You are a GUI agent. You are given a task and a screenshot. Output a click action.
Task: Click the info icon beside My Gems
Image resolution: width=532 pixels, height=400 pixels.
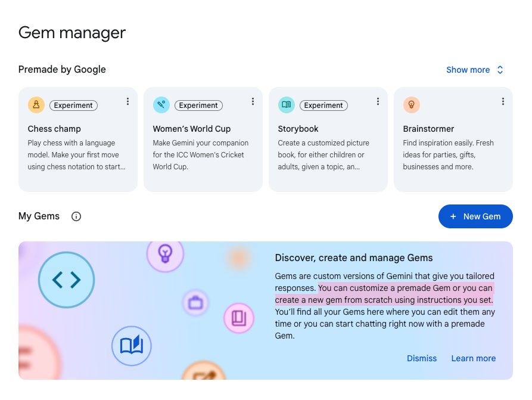[76, 216]
